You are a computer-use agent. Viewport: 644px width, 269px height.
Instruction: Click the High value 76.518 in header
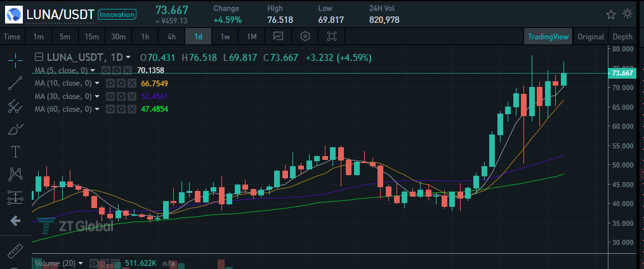280,20
